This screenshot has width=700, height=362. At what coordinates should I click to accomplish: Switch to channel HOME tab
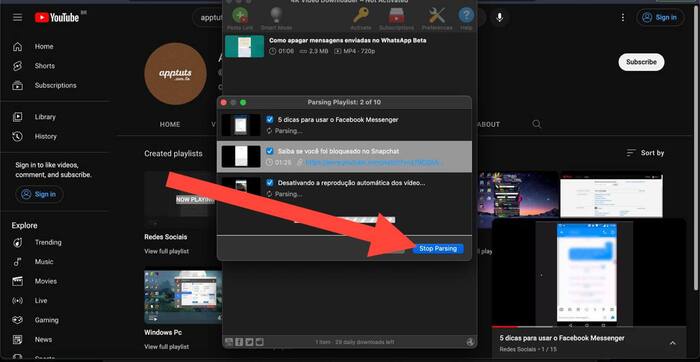coord(170,125)
